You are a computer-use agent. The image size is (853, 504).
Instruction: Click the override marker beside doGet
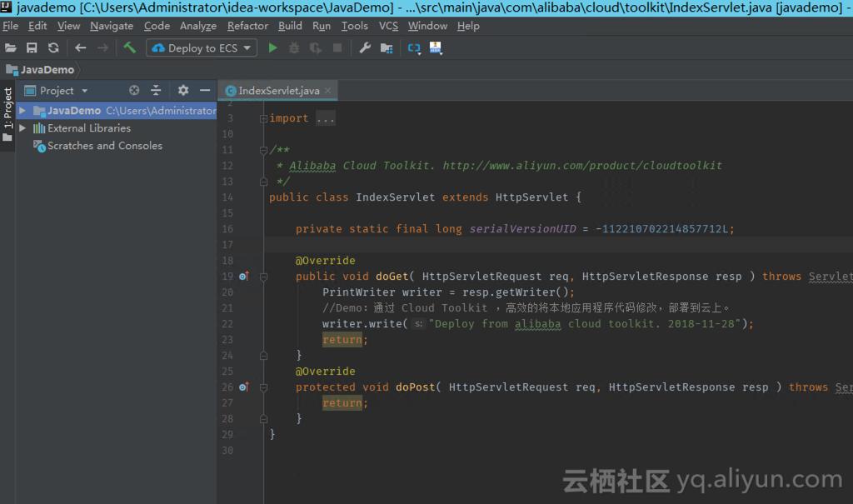pos(243,276)
